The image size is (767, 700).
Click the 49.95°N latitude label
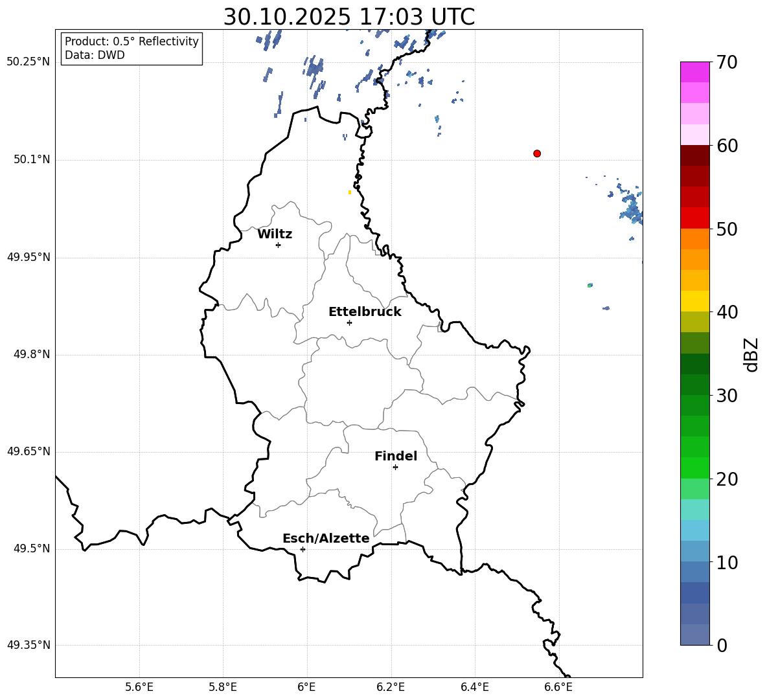[28, 256]
